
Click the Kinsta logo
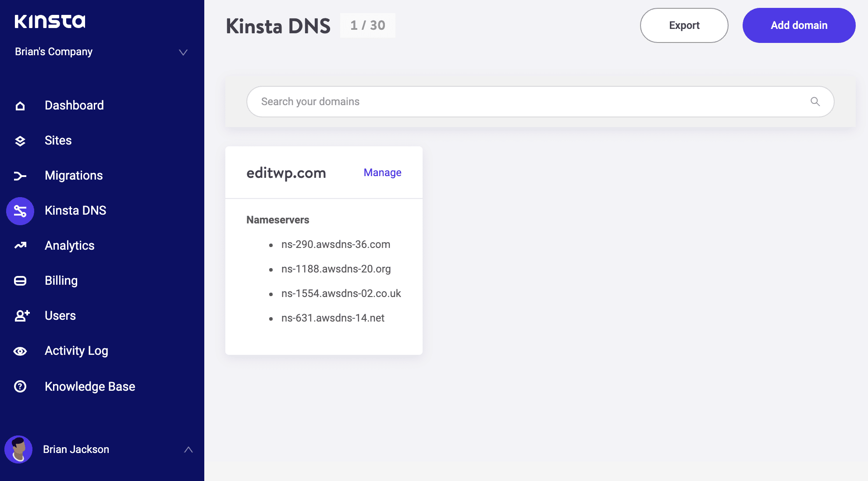tap(50, 20)
